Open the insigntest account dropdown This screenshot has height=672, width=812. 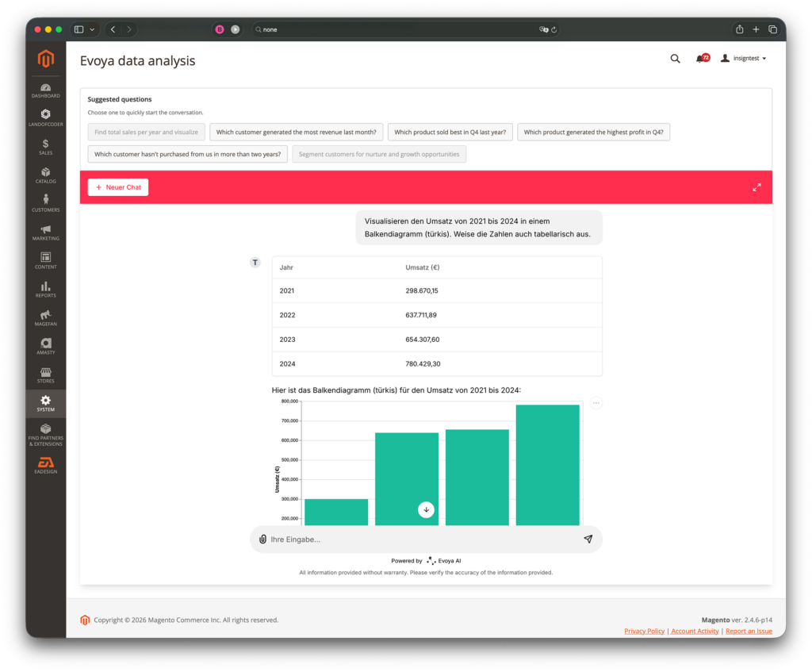tap(742, 58)
